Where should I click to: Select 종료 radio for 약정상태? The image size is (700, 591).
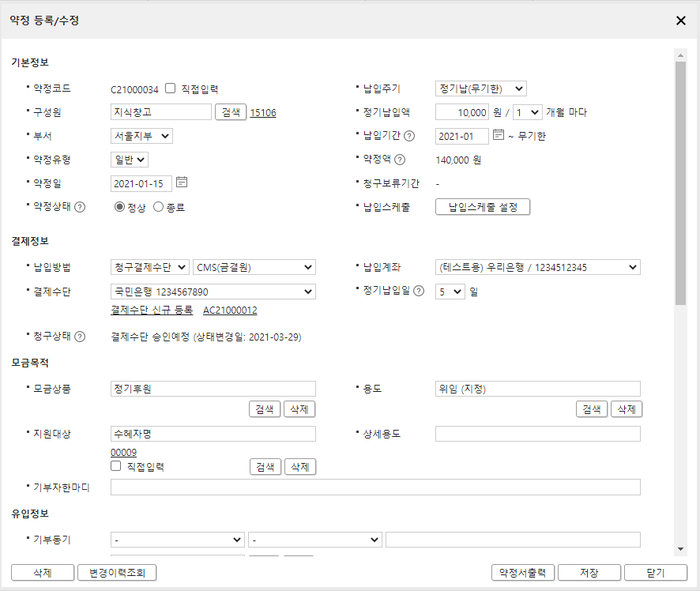[158, 207]
